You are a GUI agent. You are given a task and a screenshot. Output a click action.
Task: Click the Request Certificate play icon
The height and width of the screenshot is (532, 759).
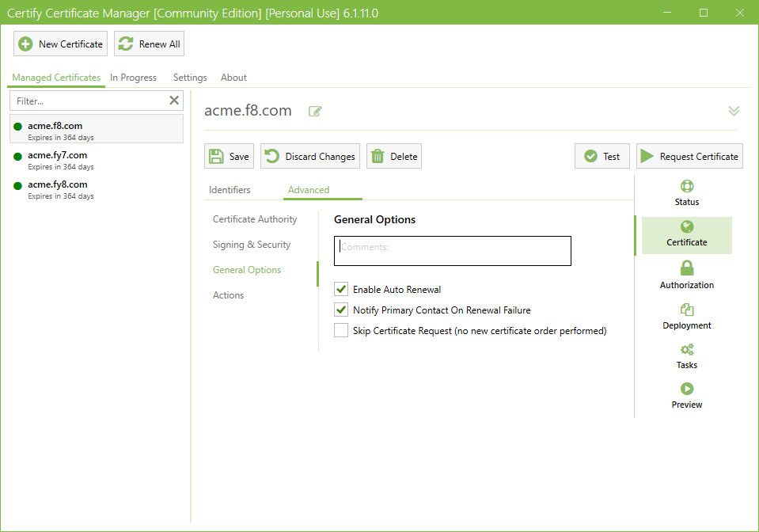tap(647, 156)
